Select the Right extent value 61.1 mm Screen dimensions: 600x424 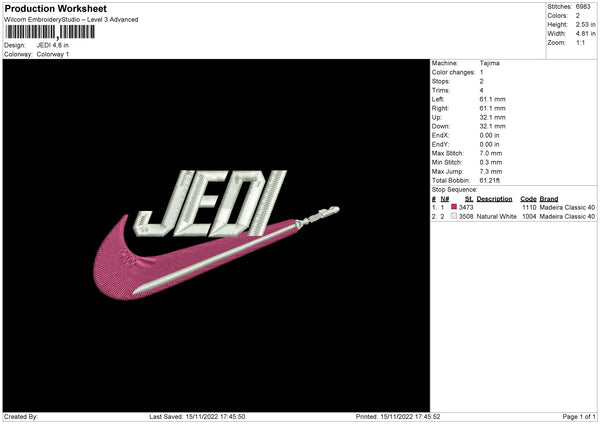(x=492, y=108)
